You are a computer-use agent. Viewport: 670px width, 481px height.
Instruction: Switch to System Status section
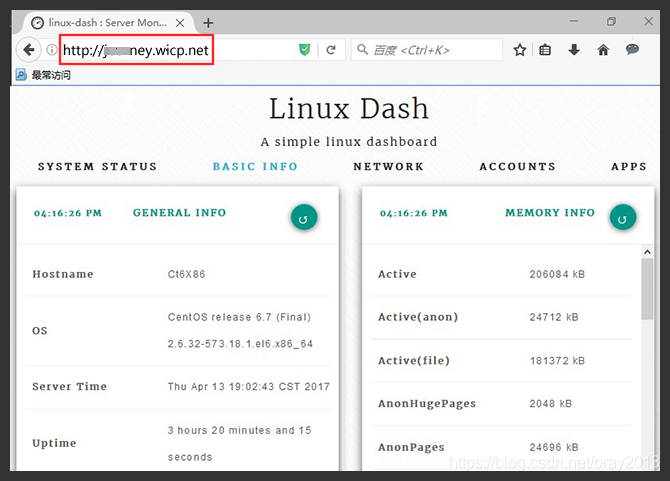[x=97, y=167]
